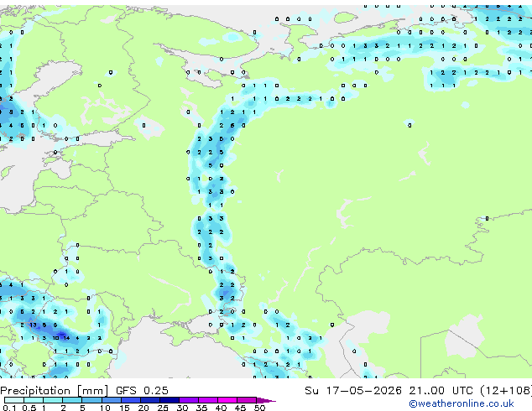This screenshot has height=411, width=532.
Task: Click the '21..00 UTC' time text
Action: (441, 391)
